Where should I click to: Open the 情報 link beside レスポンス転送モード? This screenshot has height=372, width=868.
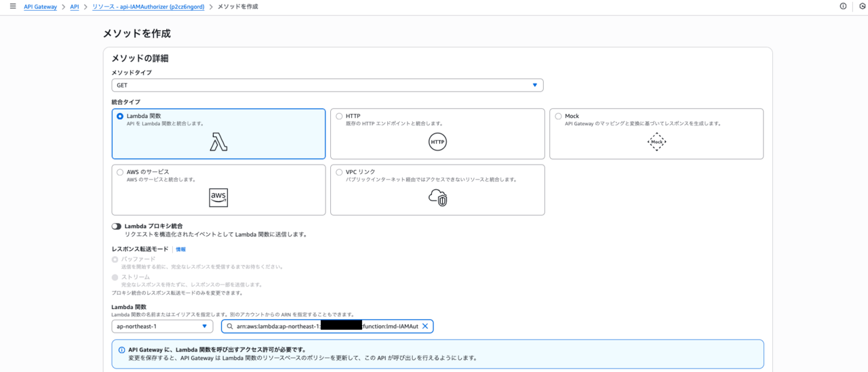point(180,249)
